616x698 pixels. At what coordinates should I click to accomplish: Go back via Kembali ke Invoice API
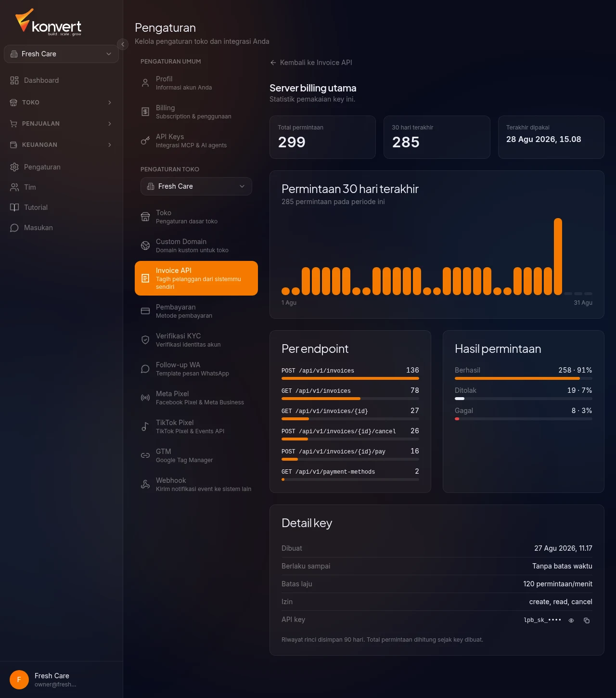click(311, 63)
